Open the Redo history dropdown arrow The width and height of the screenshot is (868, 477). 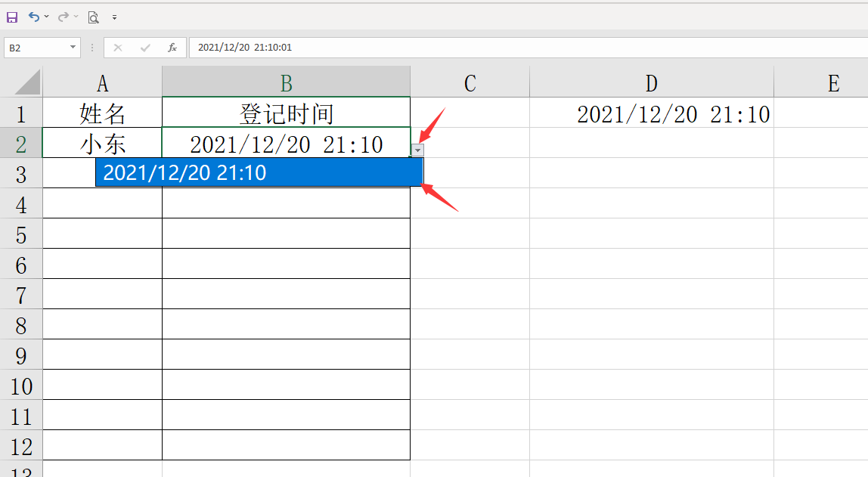[x=76, y=17]
